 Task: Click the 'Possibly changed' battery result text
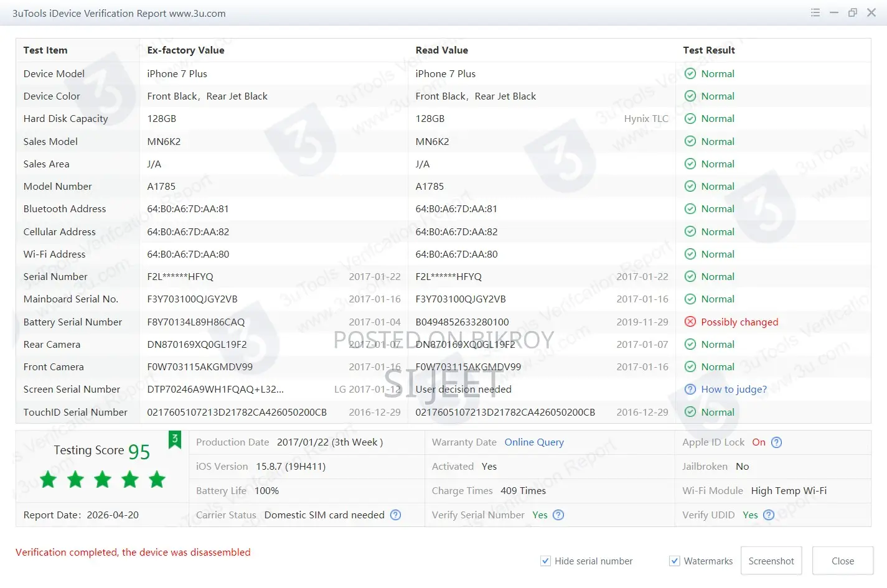(x=739, y=322)
